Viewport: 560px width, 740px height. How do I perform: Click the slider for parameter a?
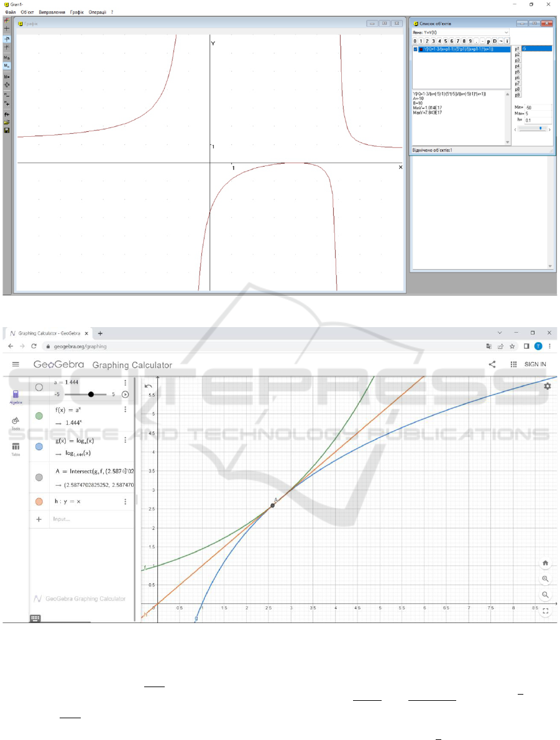(91, 394)
